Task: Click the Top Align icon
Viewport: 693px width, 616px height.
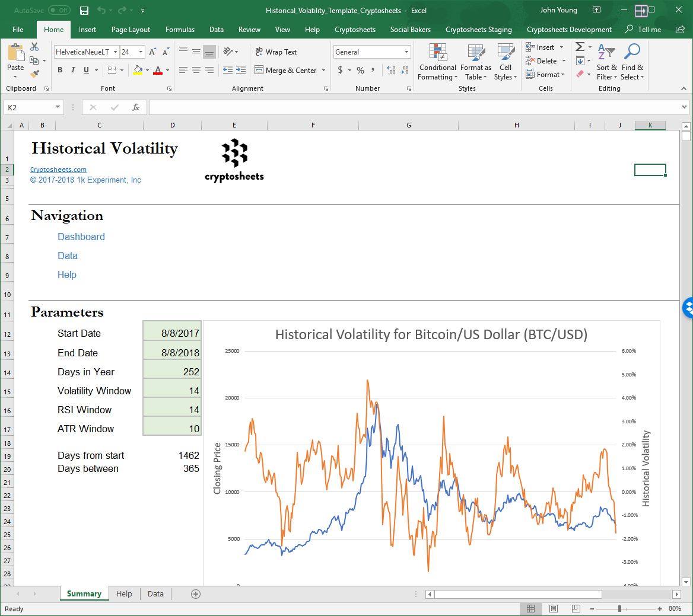Action: point(183,51)
